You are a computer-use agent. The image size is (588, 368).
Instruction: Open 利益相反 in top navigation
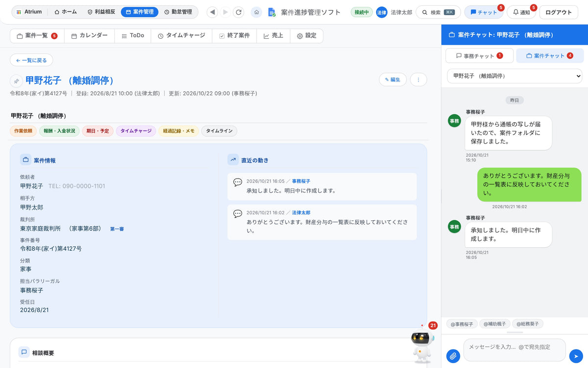pyautogui.click(x=101, y=12)
